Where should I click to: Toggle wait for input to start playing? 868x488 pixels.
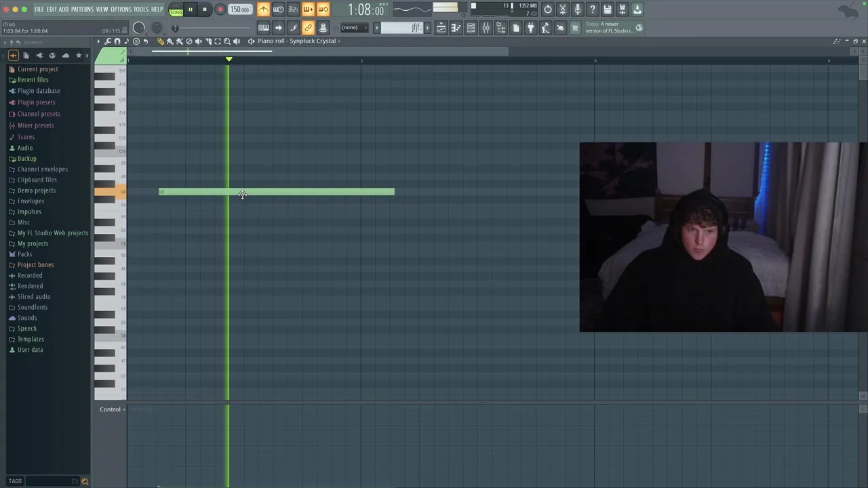[x=278, y=9]
